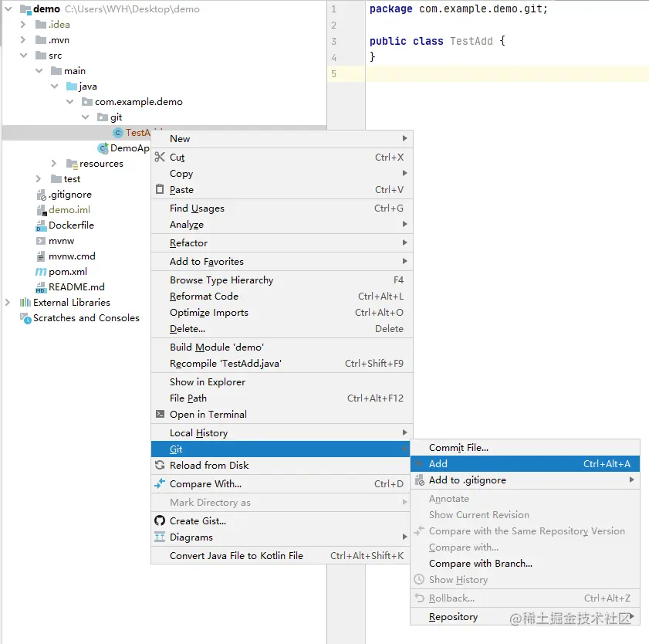Click the TestAdd class name in editor
The height and width of the screenshot is (644, 649).
pos(471,41)
